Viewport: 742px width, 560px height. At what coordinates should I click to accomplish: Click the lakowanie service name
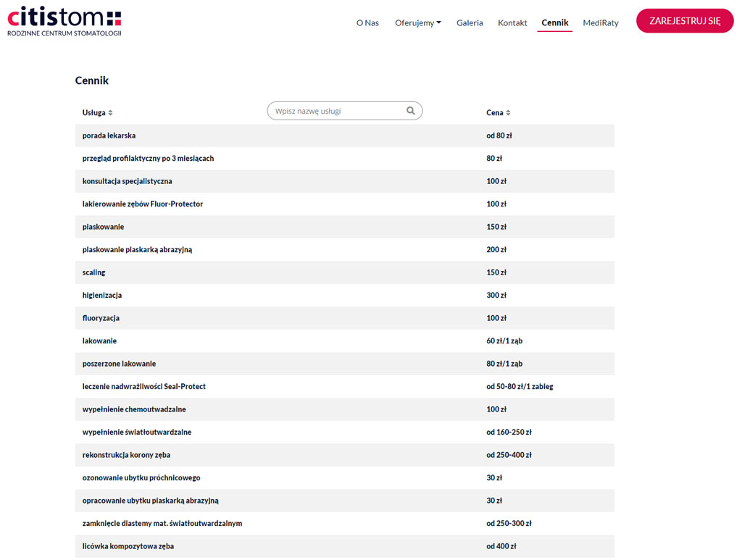click(x=99, y=341)
